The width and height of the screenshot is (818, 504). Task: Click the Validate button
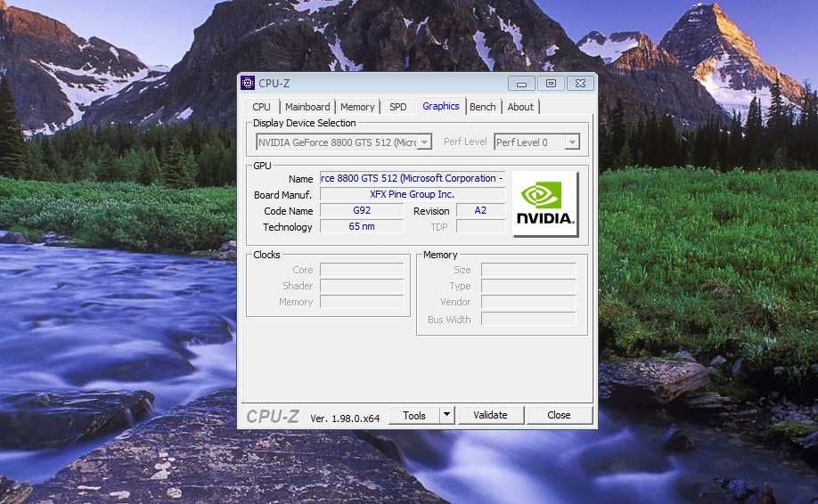pyautogui.click(x=490, y=415)
